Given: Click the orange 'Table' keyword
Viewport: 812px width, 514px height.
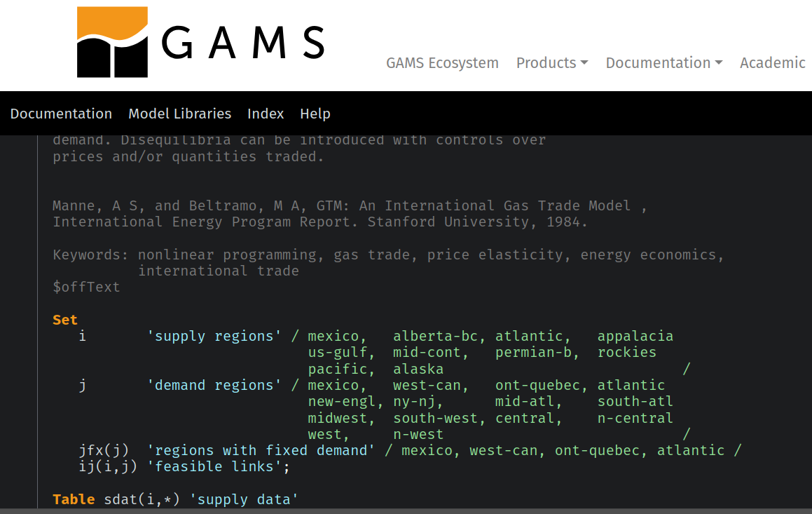Looking at the screenshot, I should 74,499.
